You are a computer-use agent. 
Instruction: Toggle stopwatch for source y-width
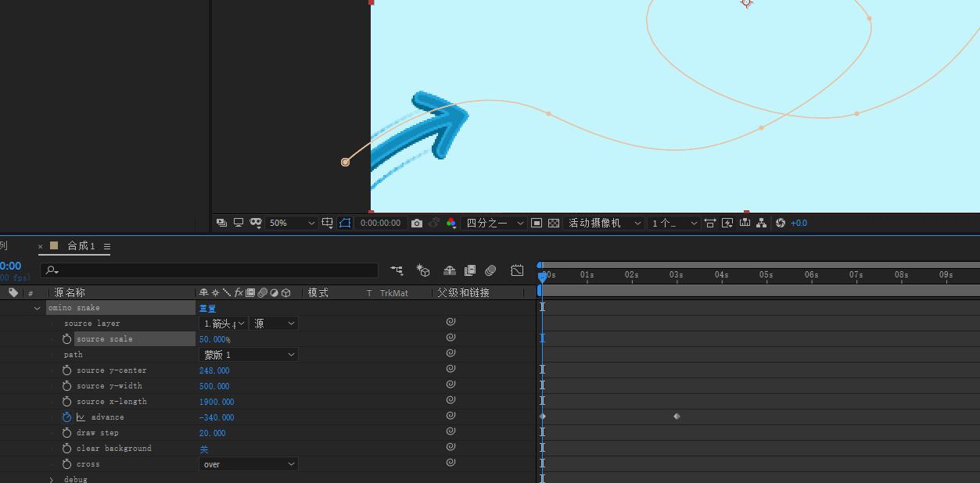point(66,386)
